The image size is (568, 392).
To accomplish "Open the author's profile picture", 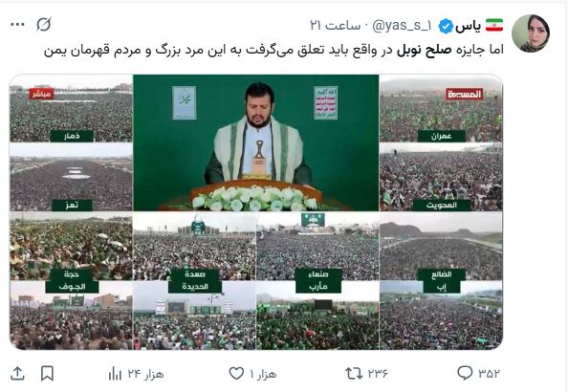I will tap(531, 33).
